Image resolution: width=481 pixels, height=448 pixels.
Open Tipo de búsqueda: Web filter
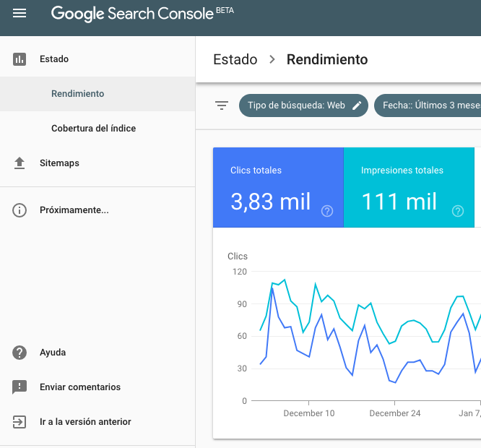pyautogui.click(x=296, y=105)
